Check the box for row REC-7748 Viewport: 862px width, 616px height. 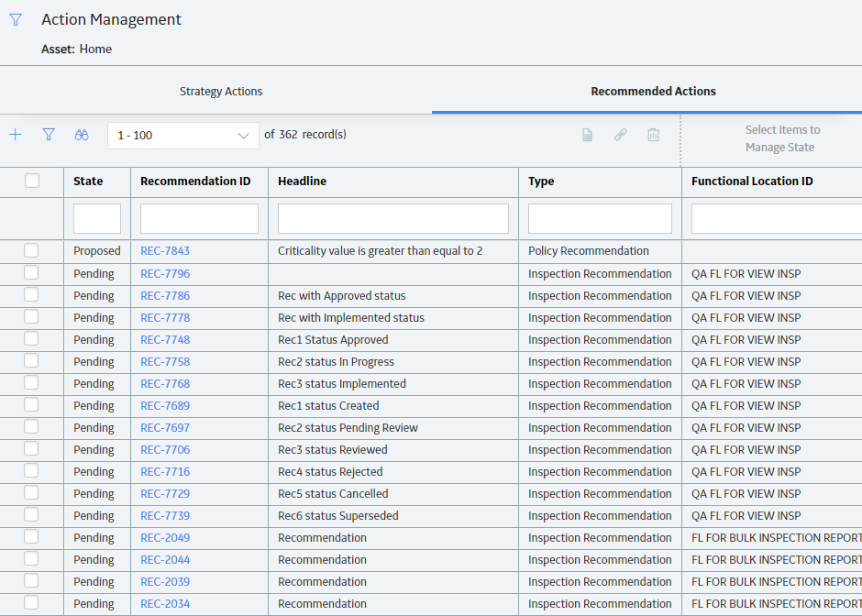tap(31, 338)
